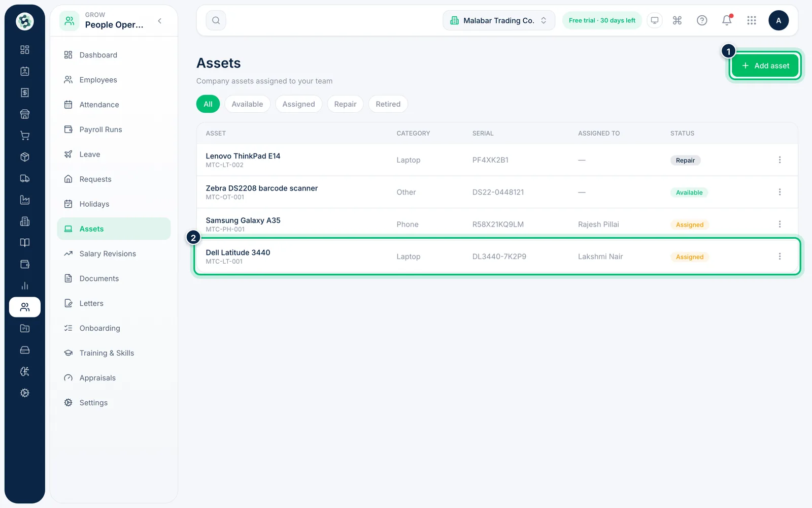Open the notifications bell

[727, 20]
